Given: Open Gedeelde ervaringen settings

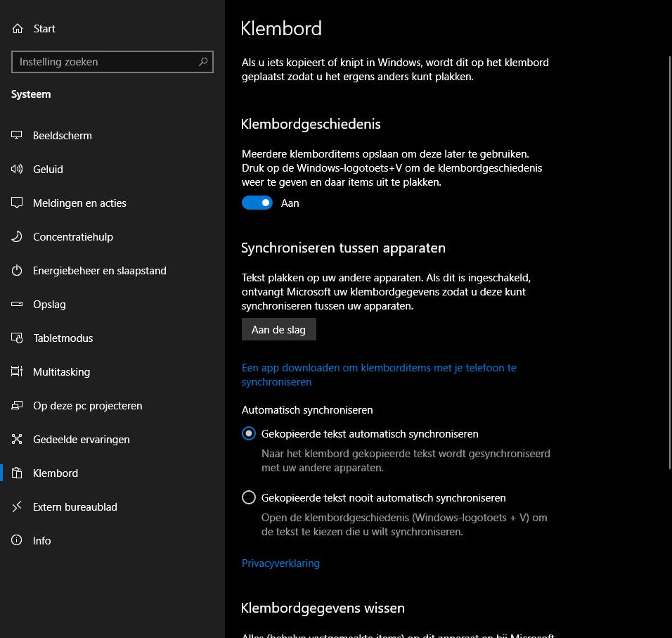Looking at the screenshot, I should pyautogui.click(x=81, y=440).
